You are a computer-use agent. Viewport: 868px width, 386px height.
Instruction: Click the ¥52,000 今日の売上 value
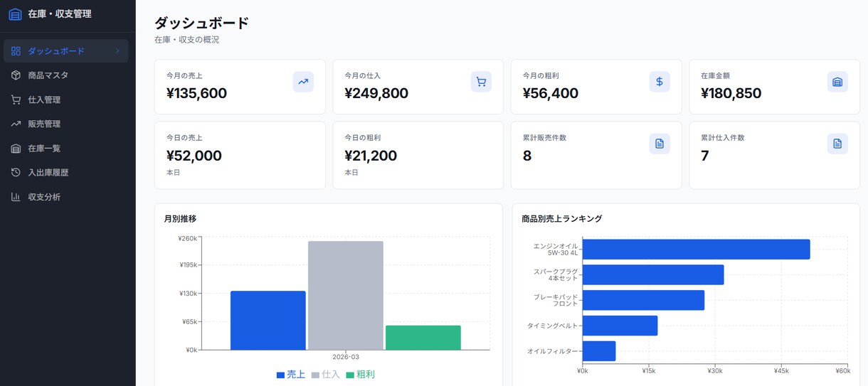(194, 156)
